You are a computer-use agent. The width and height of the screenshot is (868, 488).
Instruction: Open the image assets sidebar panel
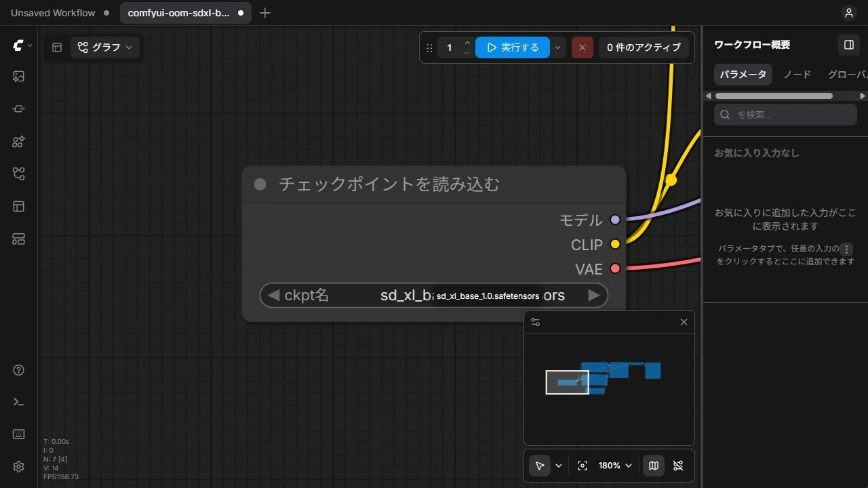[x=19, y=77]
